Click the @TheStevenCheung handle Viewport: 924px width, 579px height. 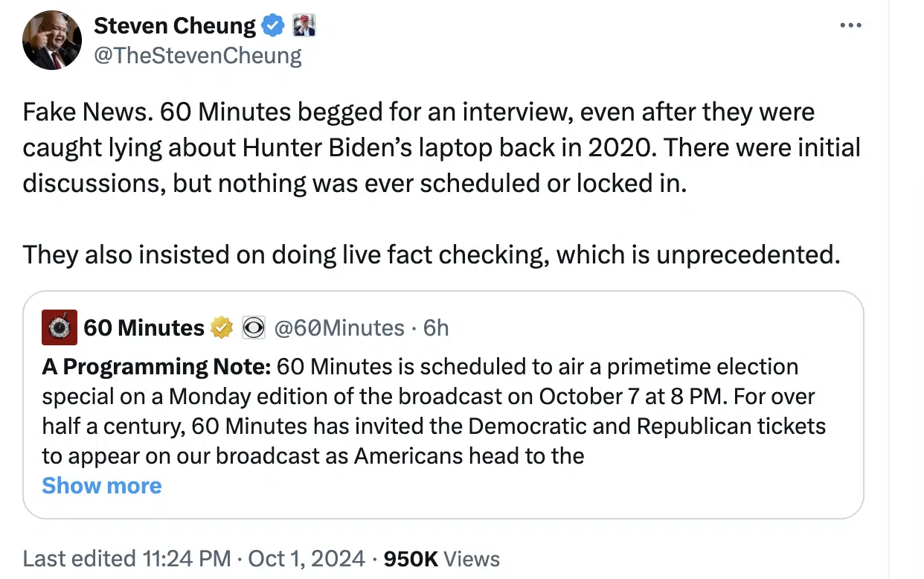click(198, 56)
